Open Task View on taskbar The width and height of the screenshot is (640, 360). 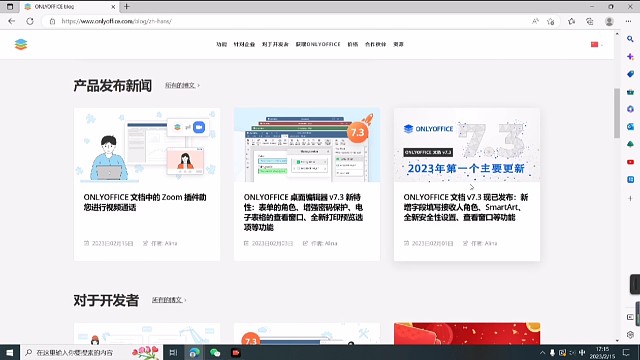coord(173,352)
